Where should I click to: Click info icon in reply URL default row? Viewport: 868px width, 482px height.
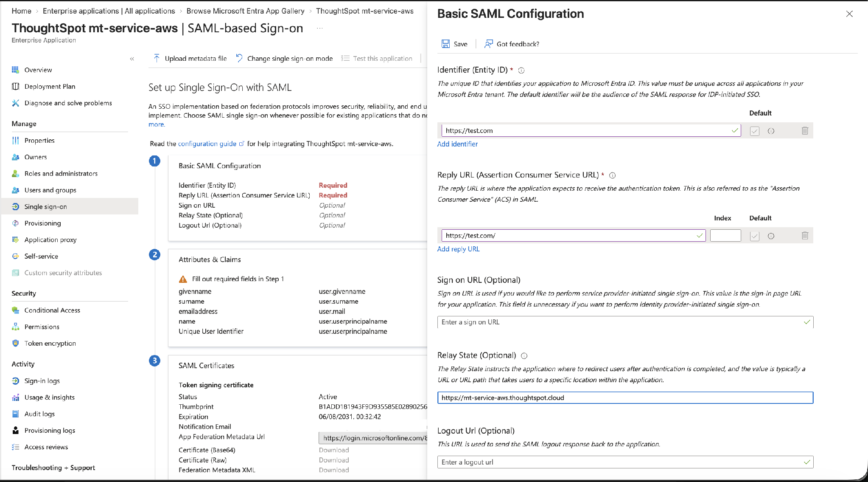[771, 236]
